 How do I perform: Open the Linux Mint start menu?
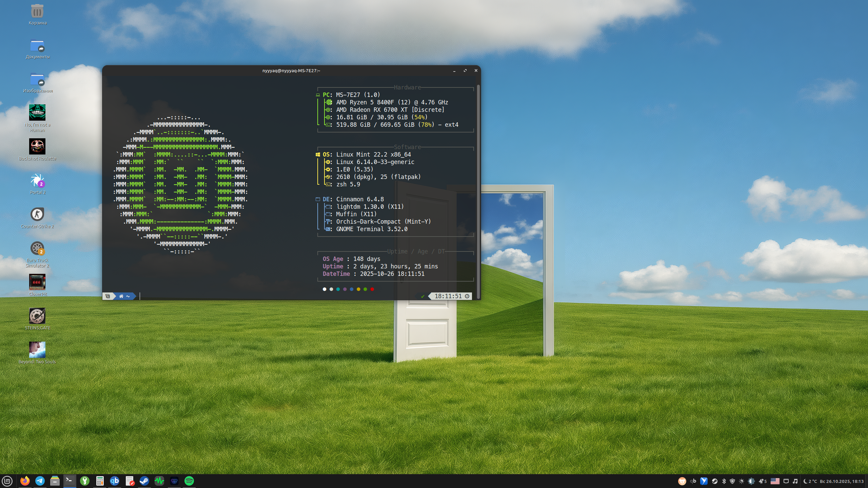click(7, 481)
